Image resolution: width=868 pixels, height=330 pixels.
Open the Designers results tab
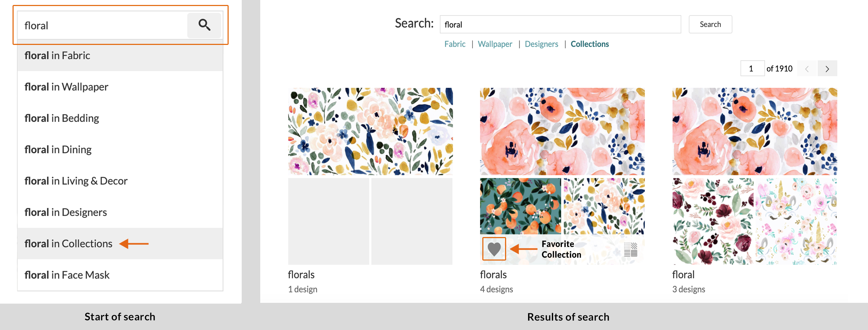tap(541, 44)
